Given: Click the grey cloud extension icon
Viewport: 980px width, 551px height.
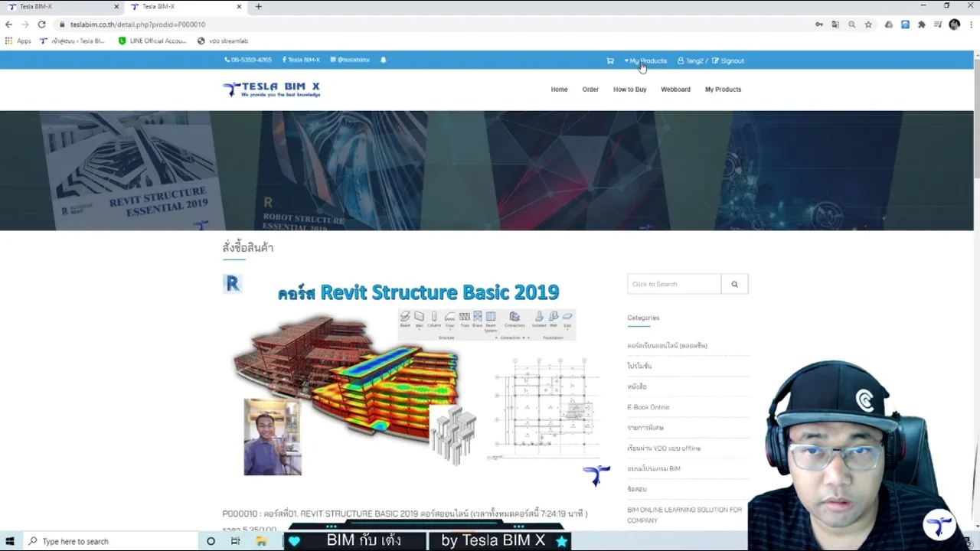Looking at the screenshot, I should (x=888, y=24).
